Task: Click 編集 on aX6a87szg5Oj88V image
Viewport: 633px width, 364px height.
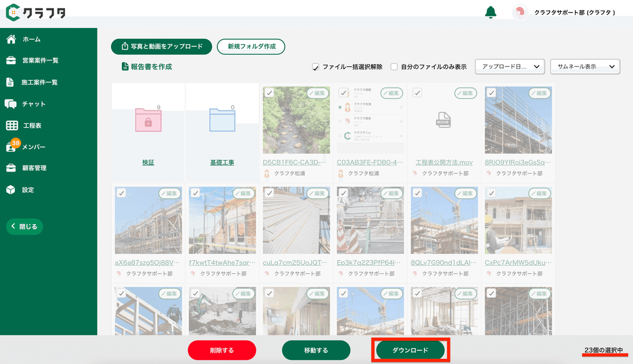Action: tap(170, 194)
